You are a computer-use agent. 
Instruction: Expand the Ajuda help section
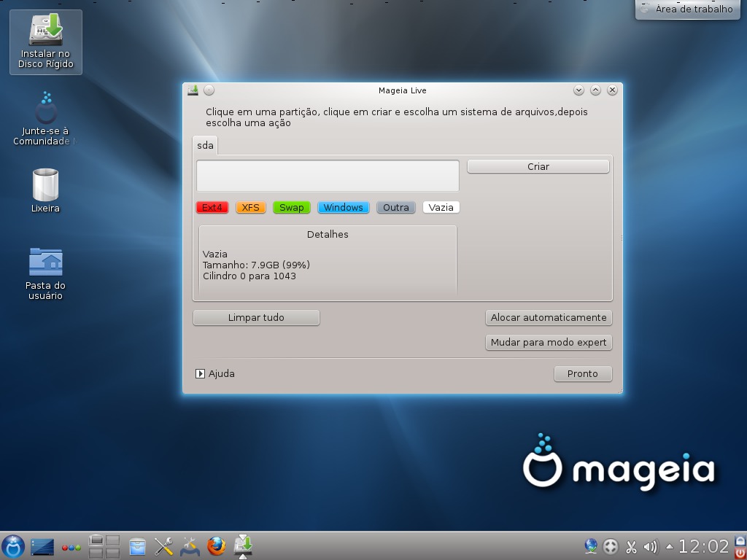coord(215,374)
